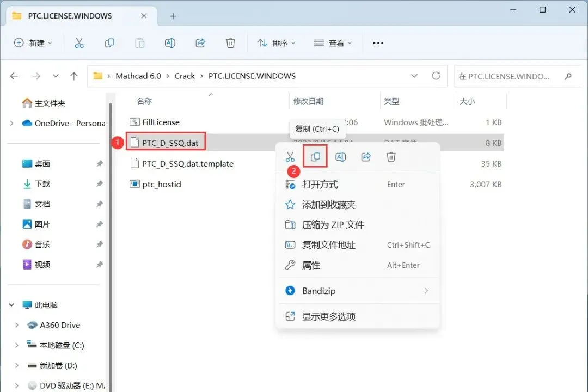The height and width of the screenshot is (392, 588).
Task: Sort by the 类型 column header
Action: point(391,101)
